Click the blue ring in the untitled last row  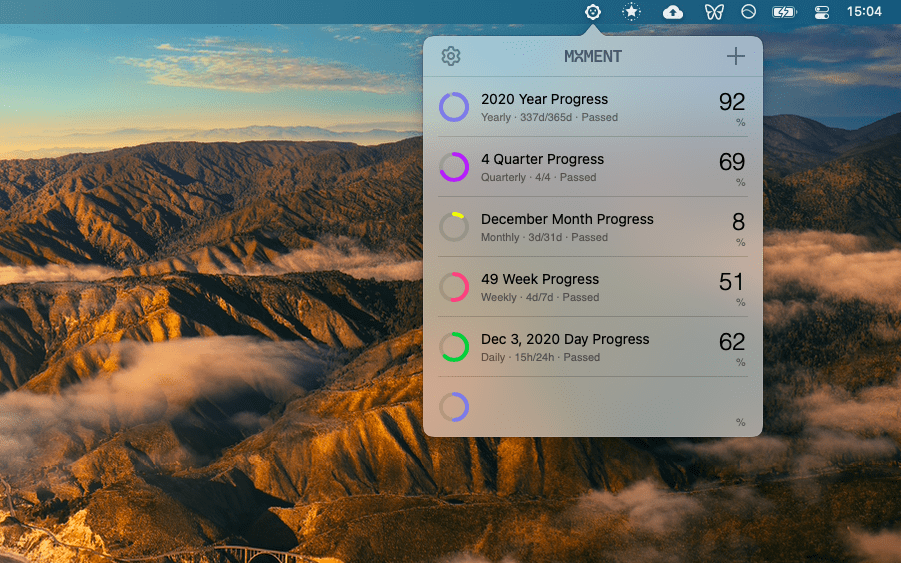[x=454, y=407]
